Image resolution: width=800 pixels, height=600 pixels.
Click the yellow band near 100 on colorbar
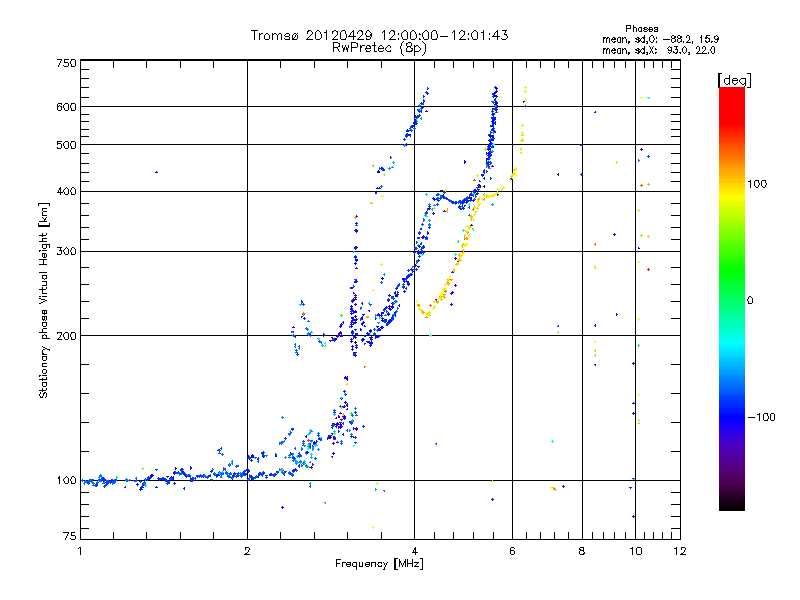[x=732, y=191]
